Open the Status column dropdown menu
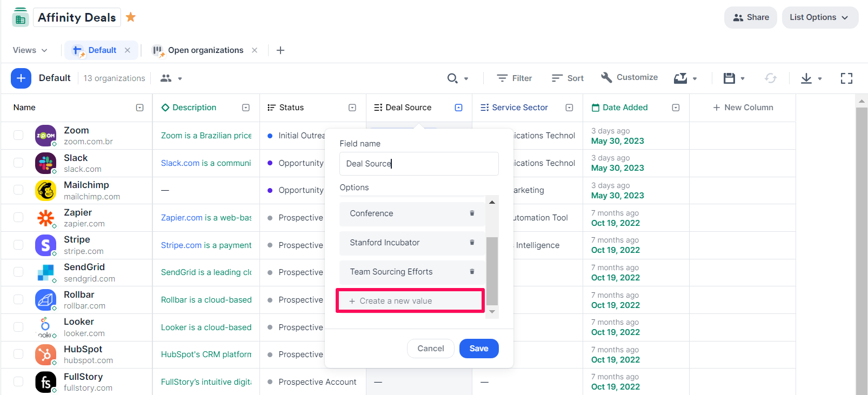868x395 pixels. [x=352, y=108]
